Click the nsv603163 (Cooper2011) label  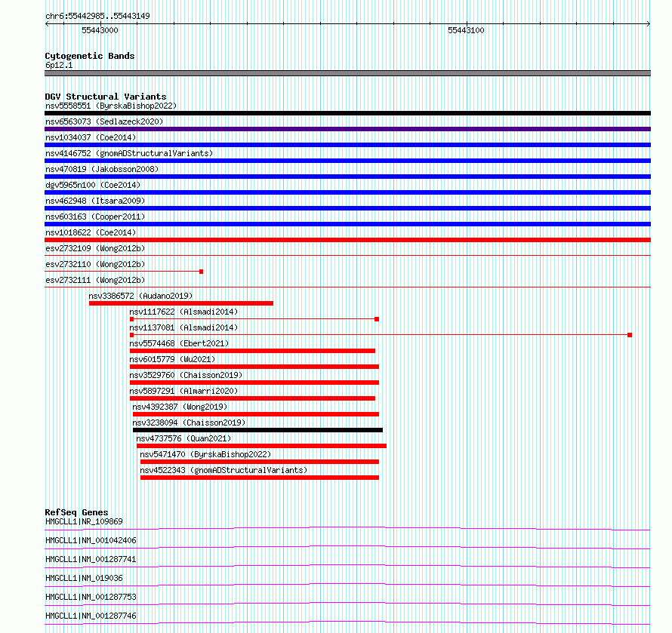(x=95, y=217)
